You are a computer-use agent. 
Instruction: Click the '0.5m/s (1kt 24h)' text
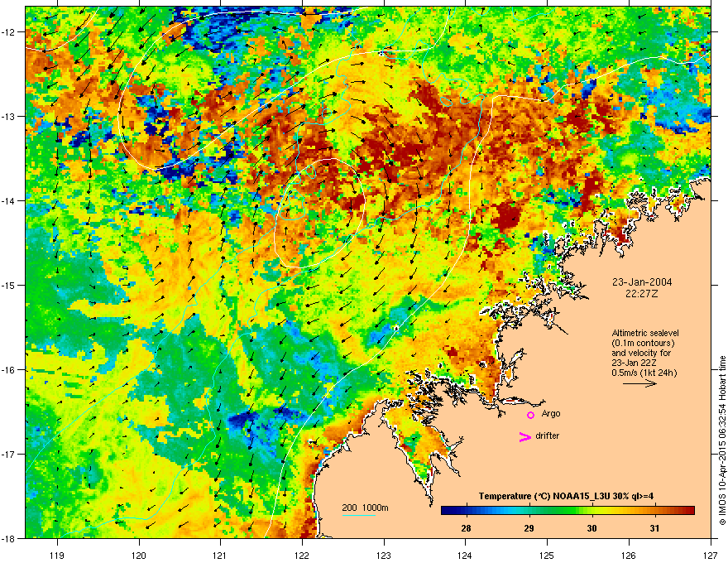644,373
